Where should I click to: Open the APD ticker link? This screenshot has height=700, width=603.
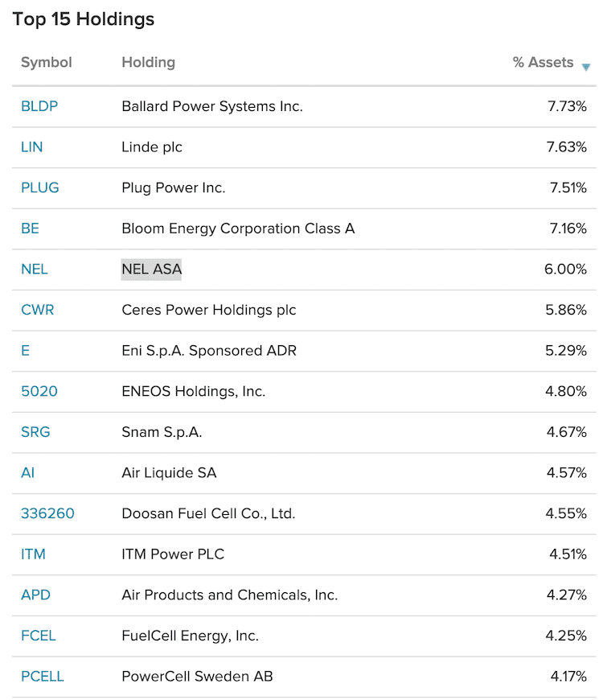35,595
